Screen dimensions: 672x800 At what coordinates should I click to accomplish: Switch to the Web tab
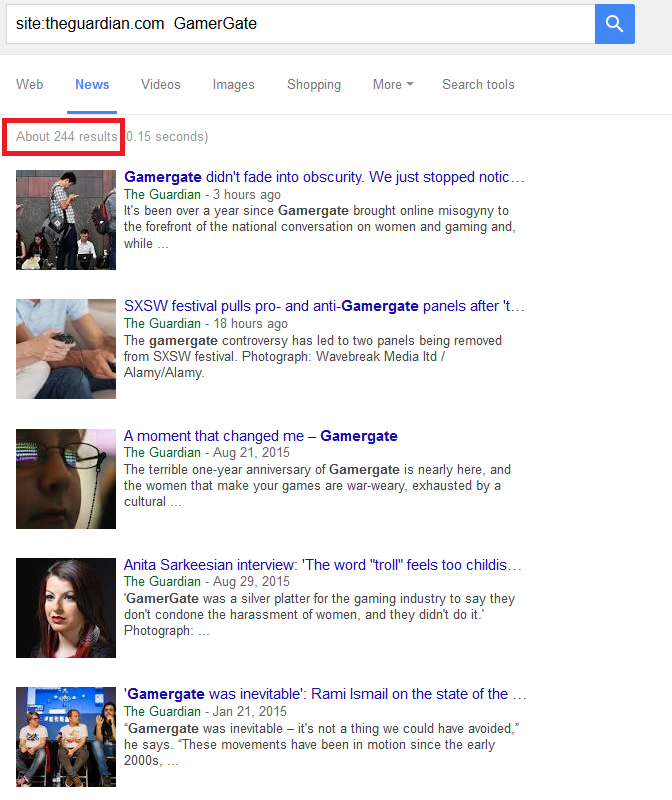pyautogui.click(x=30, y=84)
